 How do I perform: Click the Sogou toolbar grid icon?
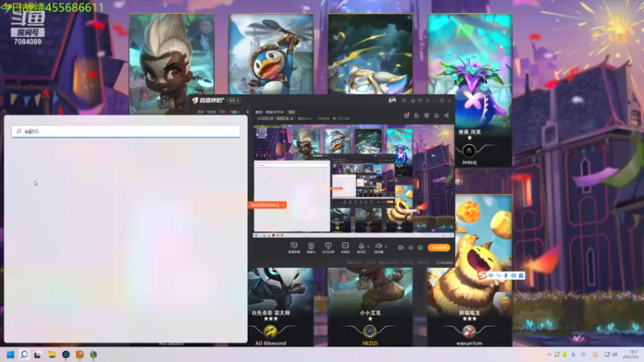click(x=521, y=276)
